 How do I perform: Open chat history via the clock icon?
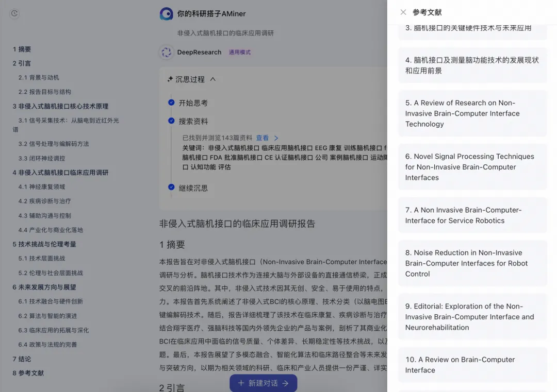coord(14,14)
